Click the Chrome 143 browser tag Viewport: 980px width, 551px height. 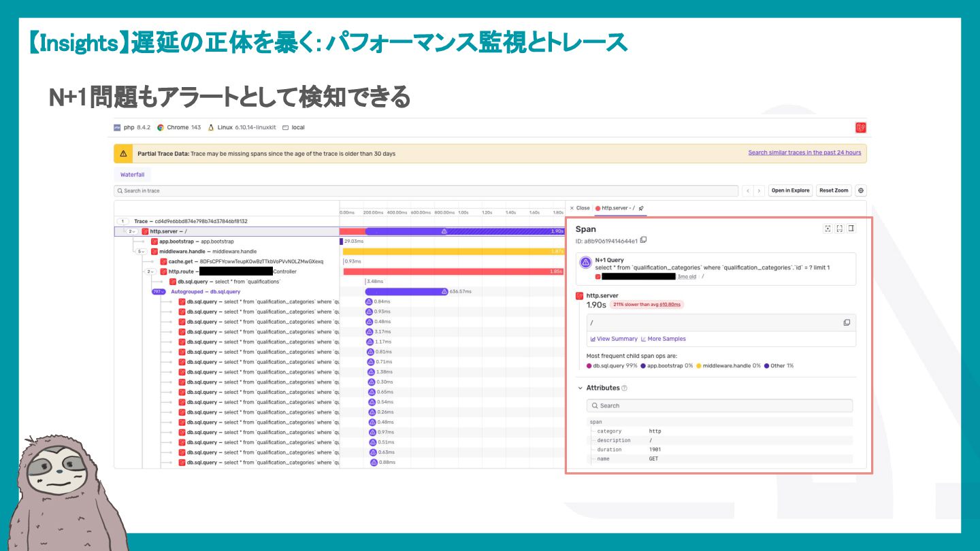179,127
